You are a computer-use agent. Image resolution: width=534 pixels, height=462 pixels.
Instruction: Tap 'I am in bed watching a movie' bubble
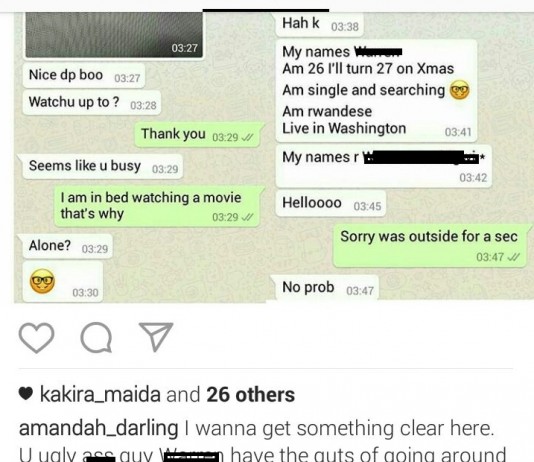158,206
